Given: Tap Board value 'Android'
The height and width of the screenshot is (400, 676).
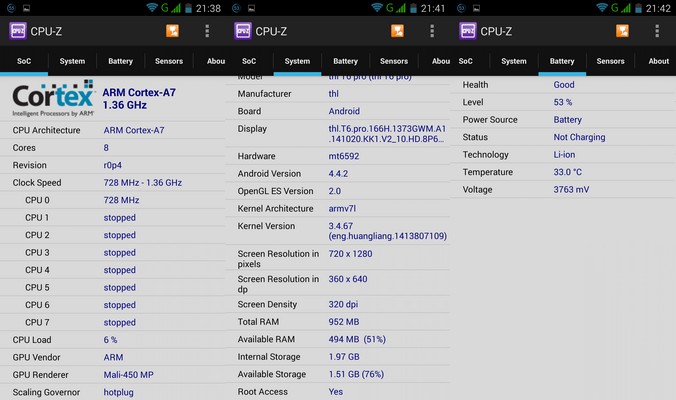Looking at the screenshot, I should pyautogui.click(x=344, y=111).
